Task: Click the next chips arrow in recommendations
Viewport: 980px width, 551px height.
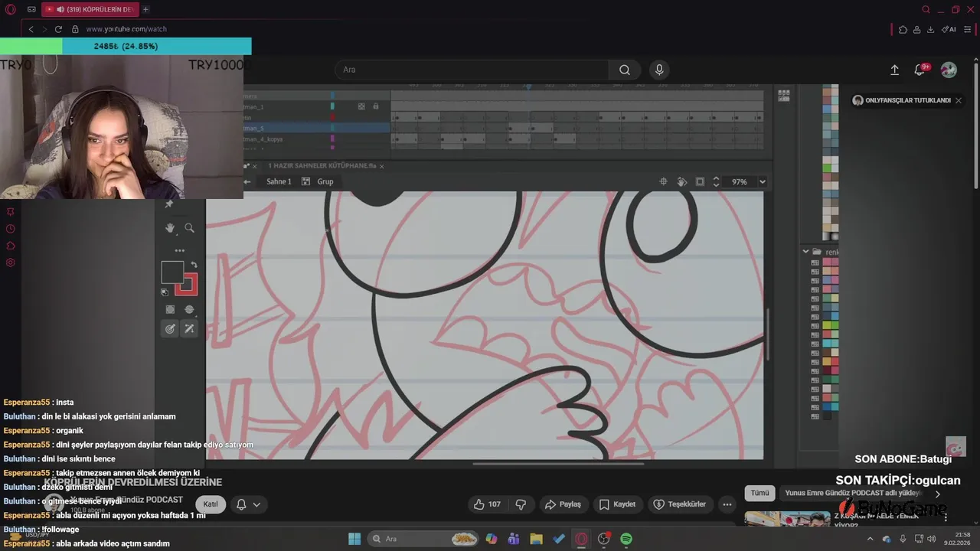Action: 937,494
